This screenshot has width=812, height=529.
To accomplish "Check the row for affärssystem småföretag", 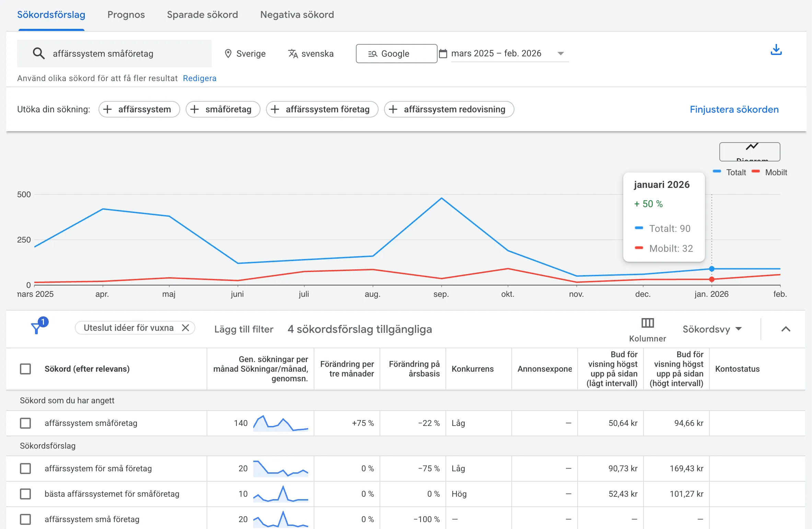I will [25, 423].
